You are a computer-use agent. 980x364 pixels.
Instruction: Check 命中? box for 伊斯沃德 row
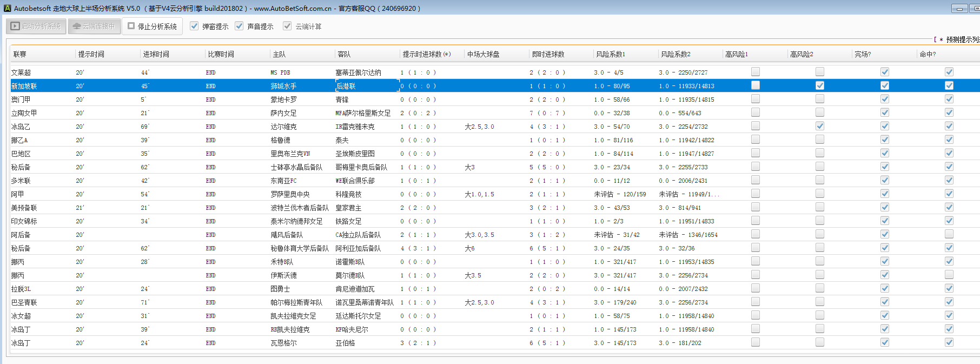[x=949, y=275]
